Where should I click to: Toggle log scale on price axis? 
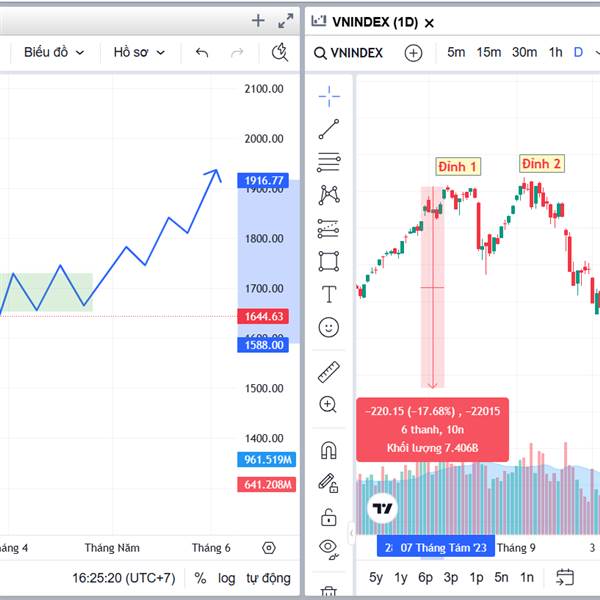[227, 578]
